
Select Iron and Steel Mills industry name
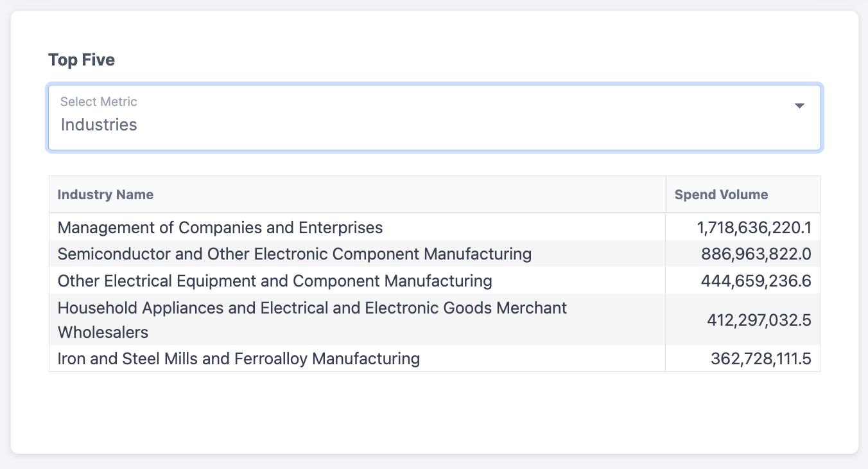coord(239,358)
